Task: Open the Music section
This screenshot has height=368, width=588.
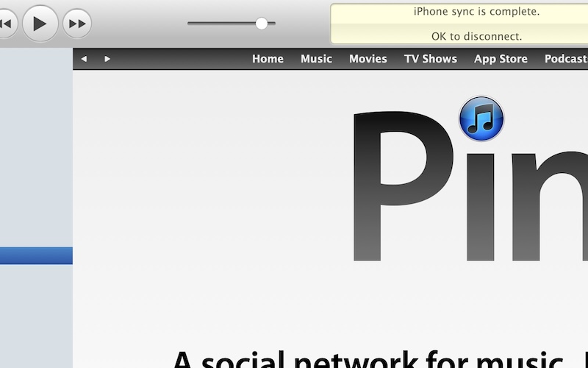Action: point(316,59)
